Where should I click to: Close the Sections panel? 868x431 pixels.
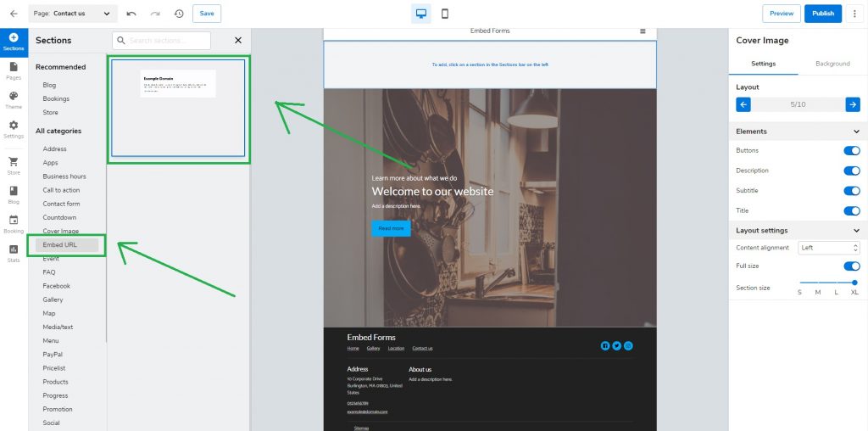pos(238,40)
